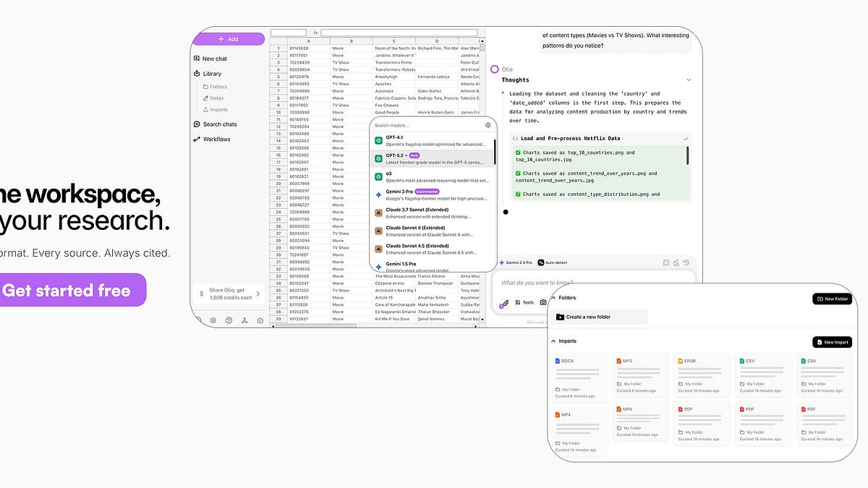Viewport: 868px width, 488px height.
Task: Click the paperclip attachment icon in chat input
Action: 505,302
